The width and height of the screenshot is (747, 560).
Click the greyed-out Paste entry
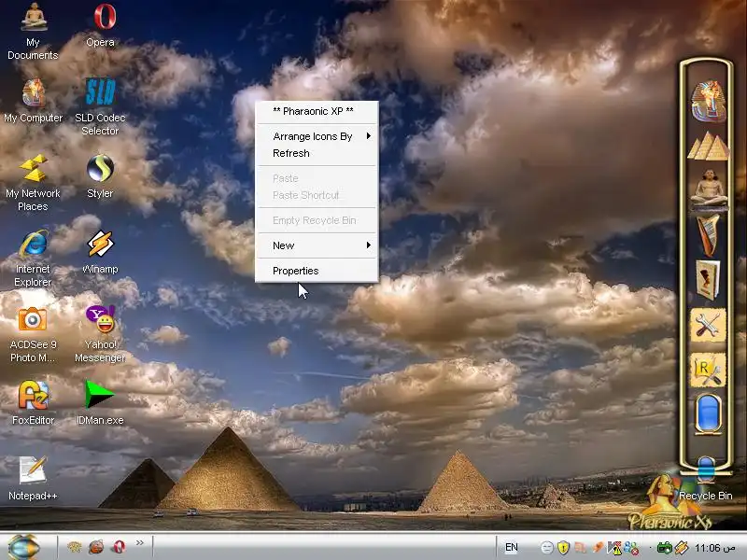pos(317,178)
